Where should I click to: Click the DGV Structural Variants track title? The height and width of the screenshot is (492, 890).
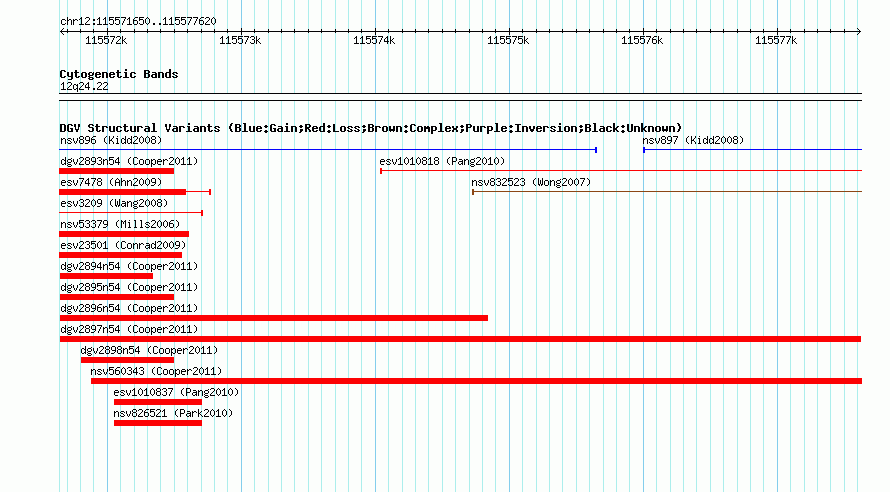click(371, 128)
